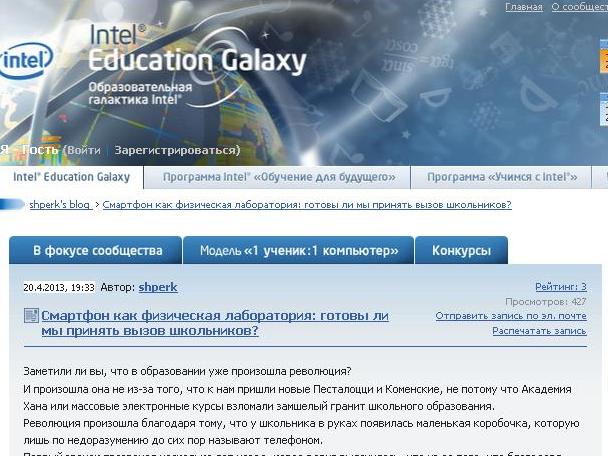The height and width of the screenshot is (456, 608).
Task: Open the О сообществе link in the top navigation
Action: (580, 7)
